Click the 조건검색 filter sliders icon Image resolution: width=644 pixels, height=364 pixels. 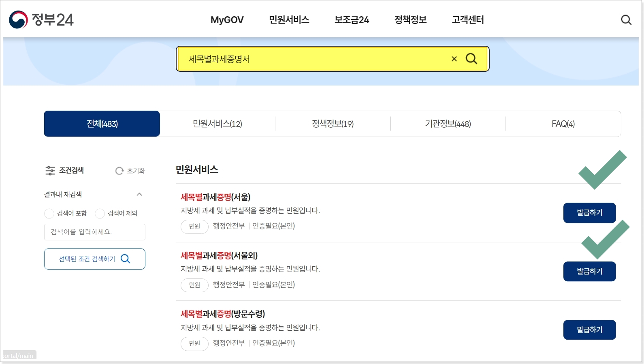pyautogui.click(x=50, y=171)
